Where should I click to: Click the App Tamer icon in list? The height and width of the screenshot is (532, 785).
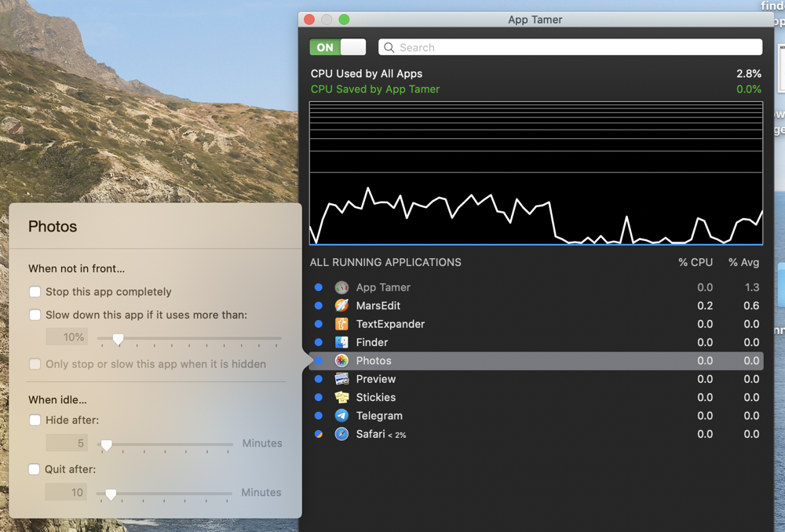pyautogui.click(x=341, y=288)
